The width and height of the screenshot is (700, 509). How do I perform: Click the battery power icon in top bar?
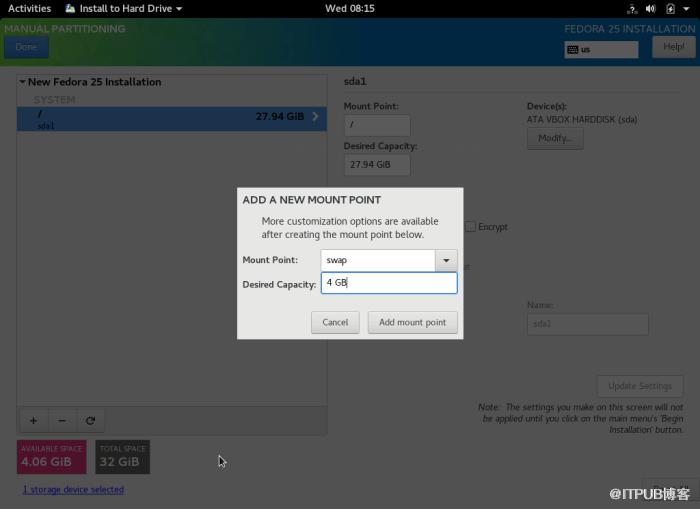click(x=670, y=8)
